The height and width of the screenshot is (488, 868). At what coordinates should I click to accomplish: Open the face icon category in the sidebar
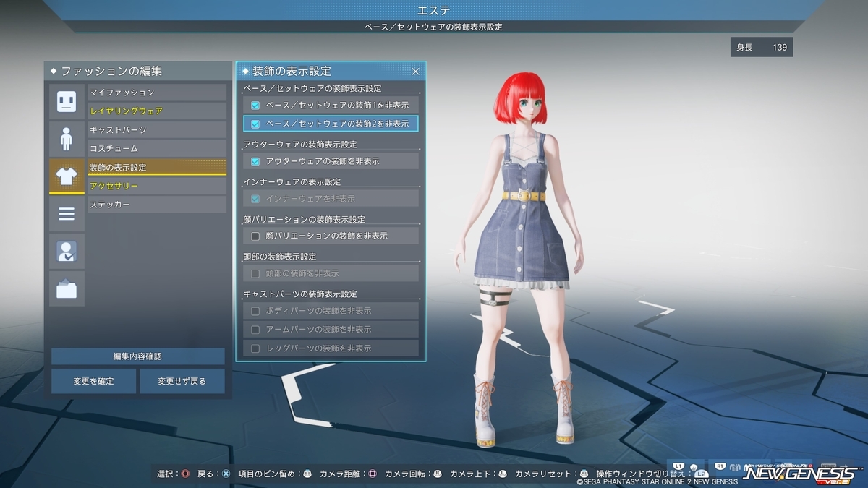pos(67,101)
